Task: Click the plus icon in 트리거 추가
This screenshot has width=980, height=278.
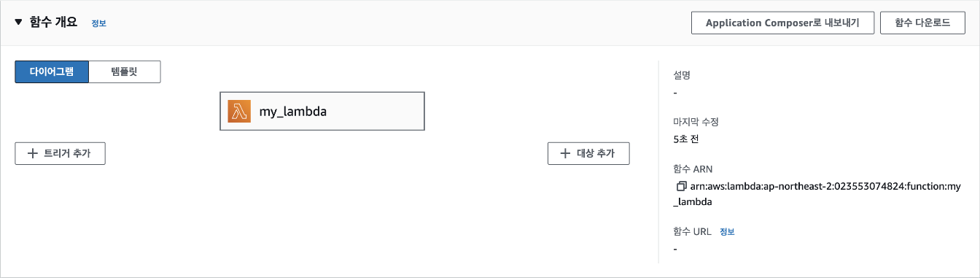Action: (x=32, y=153)
